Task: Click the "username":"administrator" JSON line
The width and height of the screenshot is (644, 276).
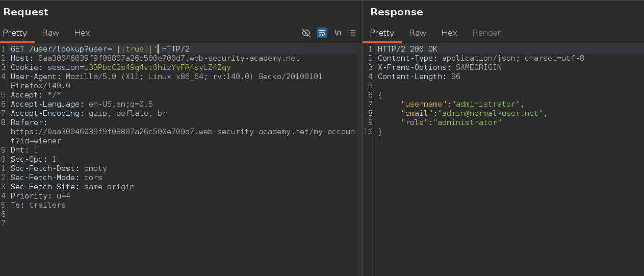Action: point(463,104)
